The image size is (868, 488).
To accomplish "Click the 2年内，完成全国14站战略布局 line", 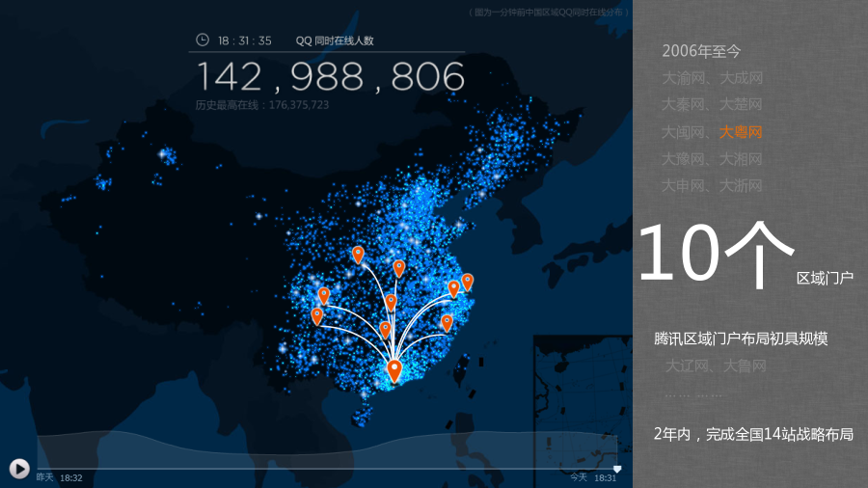I will (753, 434).
